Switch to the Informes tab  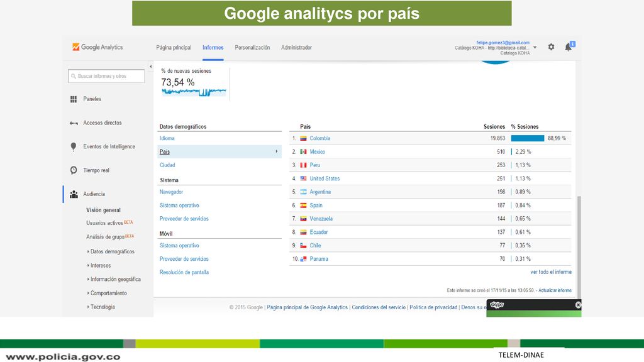coord(213,48)
